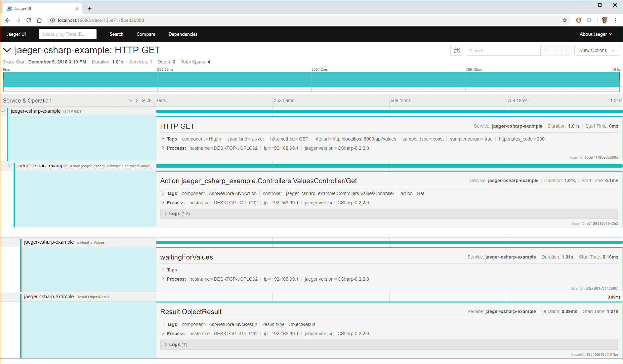The height and width of the screenshot is (364, 623).
Task: Click the waitingForValues span timeline bar
Action: (x=390, y=242)
